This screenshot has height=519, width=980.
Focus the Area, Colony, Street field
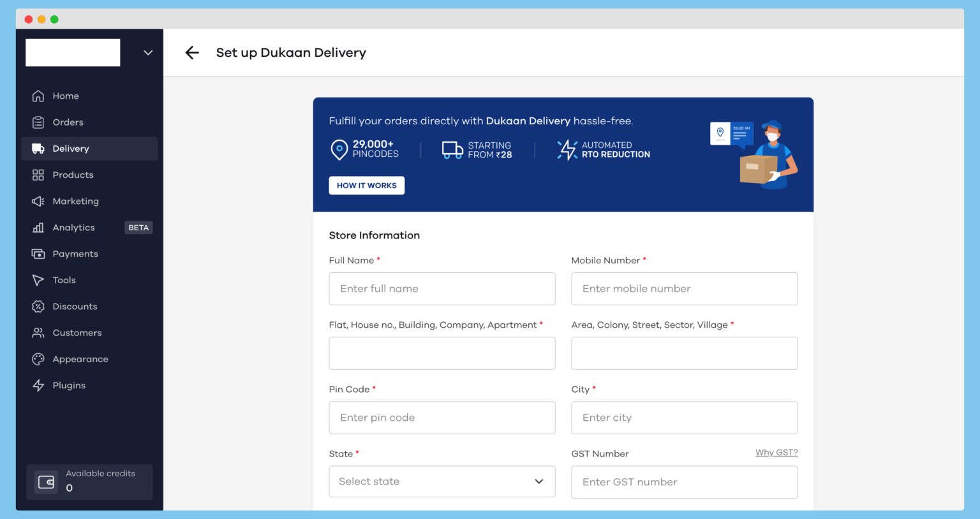click(x=685, y=353)
